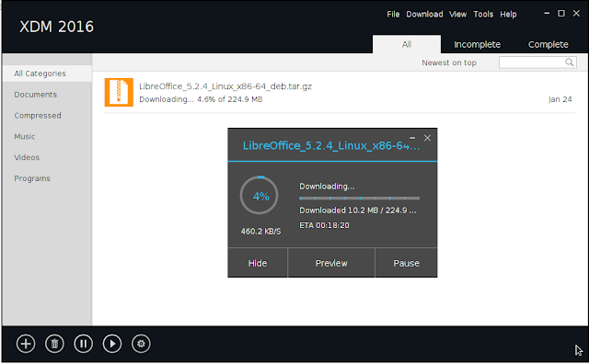
Task: Resume download with bottom play icon
Action: click(112, 344)
